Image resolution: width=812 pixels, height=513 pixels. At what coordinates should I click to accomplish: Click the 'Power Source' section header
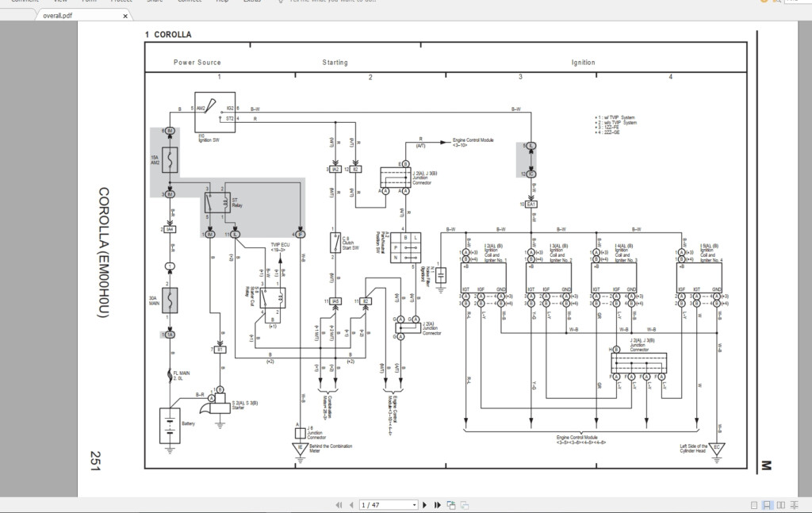[x=197, y=62]
